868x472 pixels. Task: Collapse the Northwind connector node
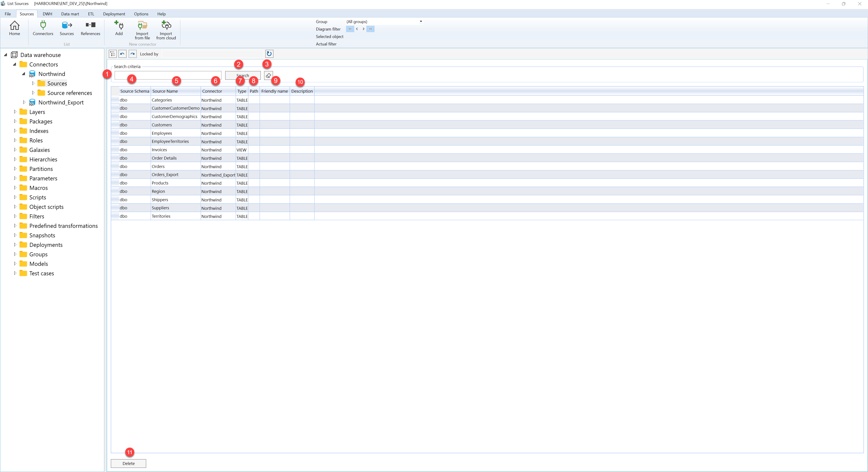(x=24, y=74)
